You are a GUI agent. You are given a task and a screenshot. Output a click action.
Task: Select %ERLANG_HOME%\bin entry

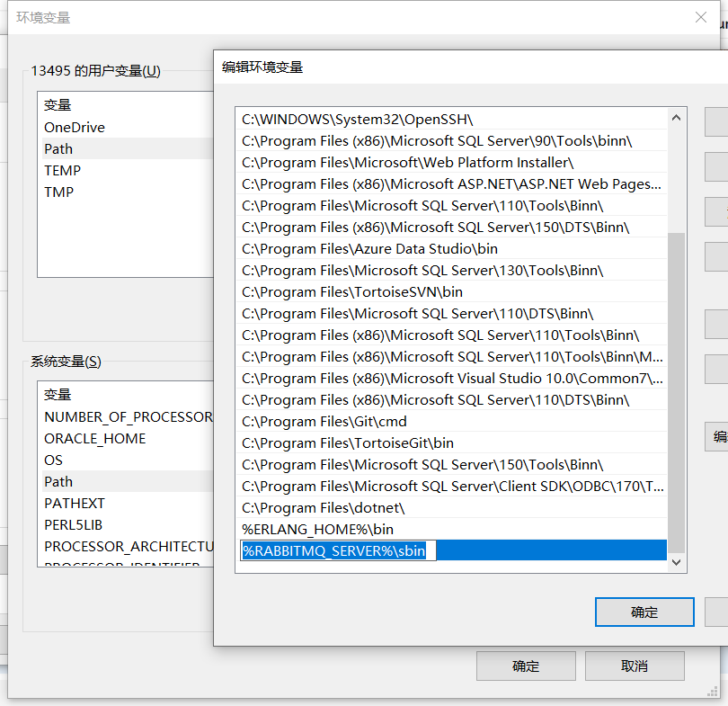[x=451, y=530]
